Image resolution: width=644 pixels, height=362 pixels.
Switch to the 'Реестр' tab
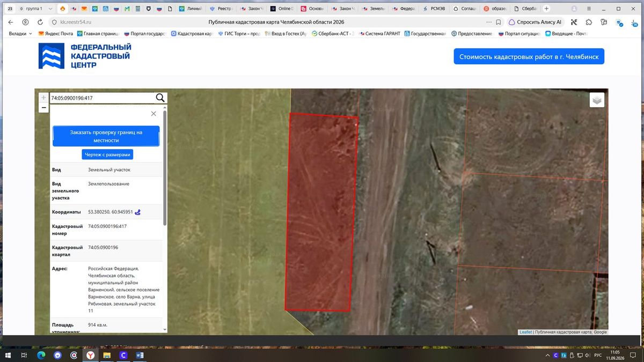(x=221, y=9)
